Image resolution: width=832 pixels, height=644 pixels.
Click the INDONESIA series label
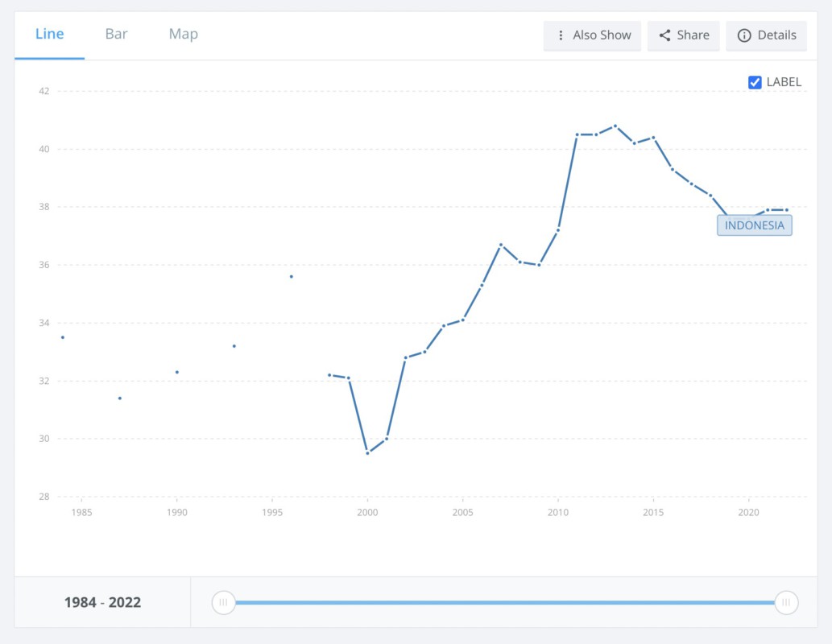click(x=754, y=225)
